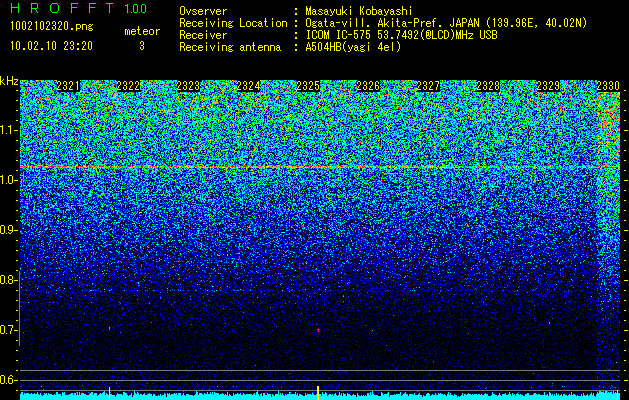Select observer name Masayuki Kobayashi
629x400 pixels.
[359, 12]
